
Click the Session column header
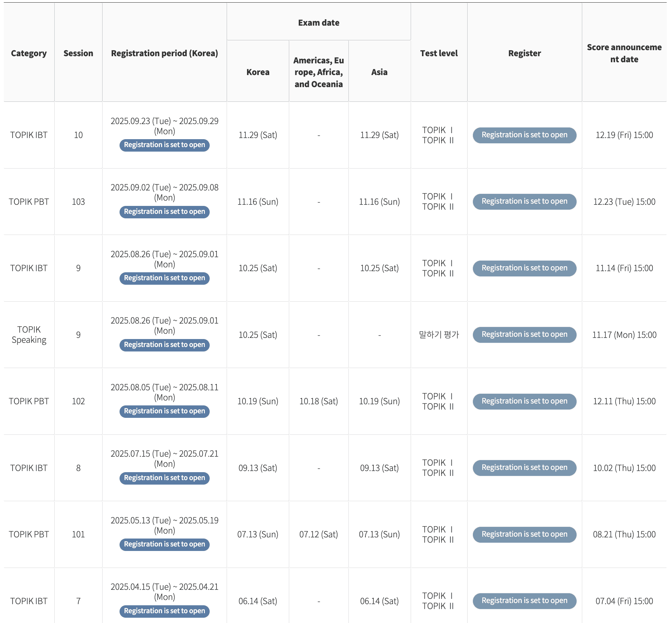pos(78,53)
